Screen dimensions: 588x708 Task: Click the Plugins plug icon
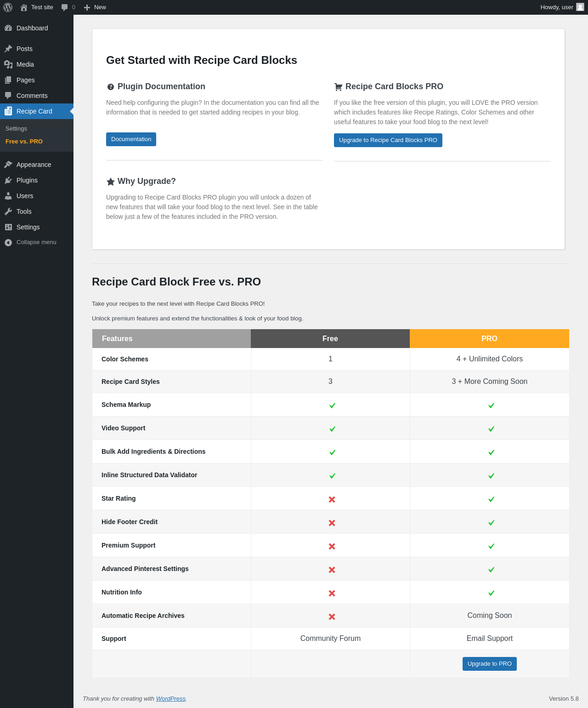[8, 180]
